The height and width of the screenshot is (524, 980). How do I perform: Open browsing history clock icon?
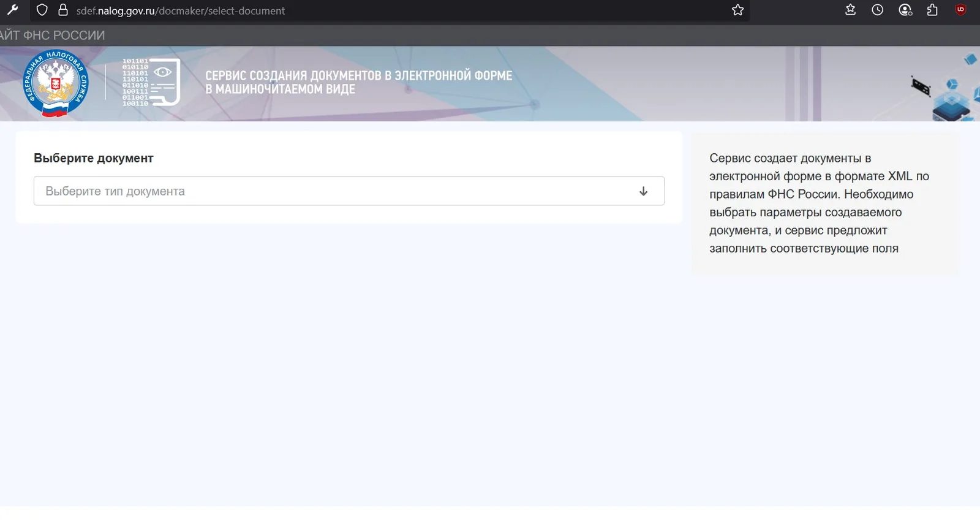click(x=877, y=10)
